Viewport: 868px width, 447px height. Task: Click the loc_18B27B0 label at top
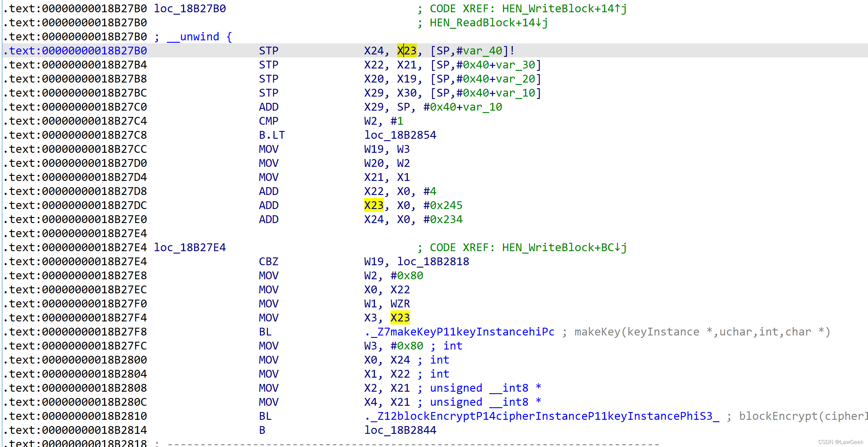coord(190,8)
